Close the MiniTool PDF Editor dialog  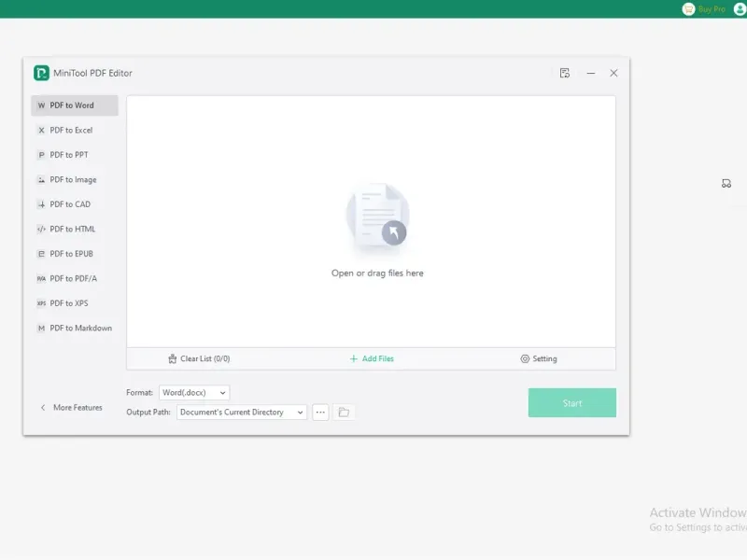click(613, 73)
